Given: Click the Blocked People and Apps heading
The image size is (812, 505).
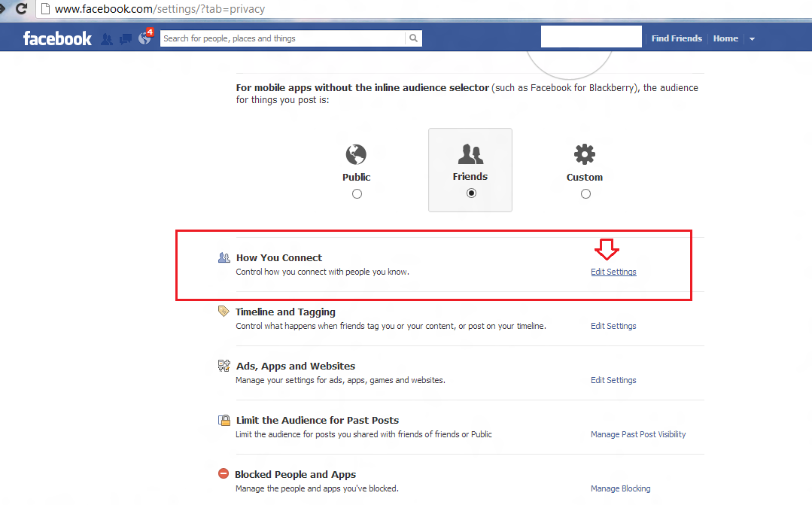Looking at the screenshot, I should click(295, 474).
